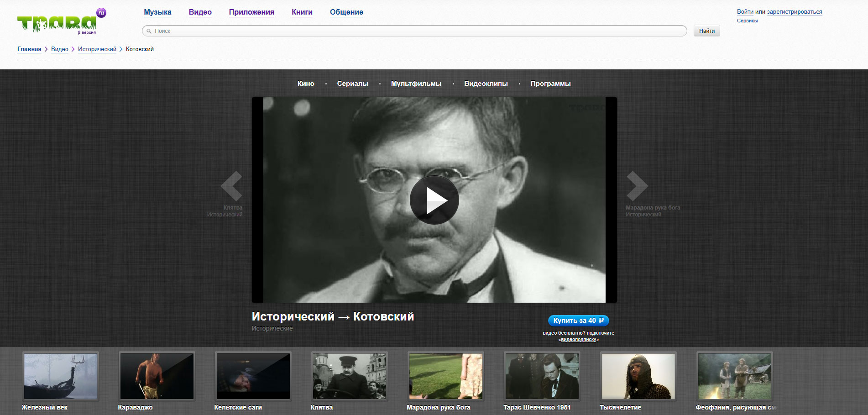
Task: Open the Тарас Шевченко 1951 thumbnail
Action: (x=542, y=376)
